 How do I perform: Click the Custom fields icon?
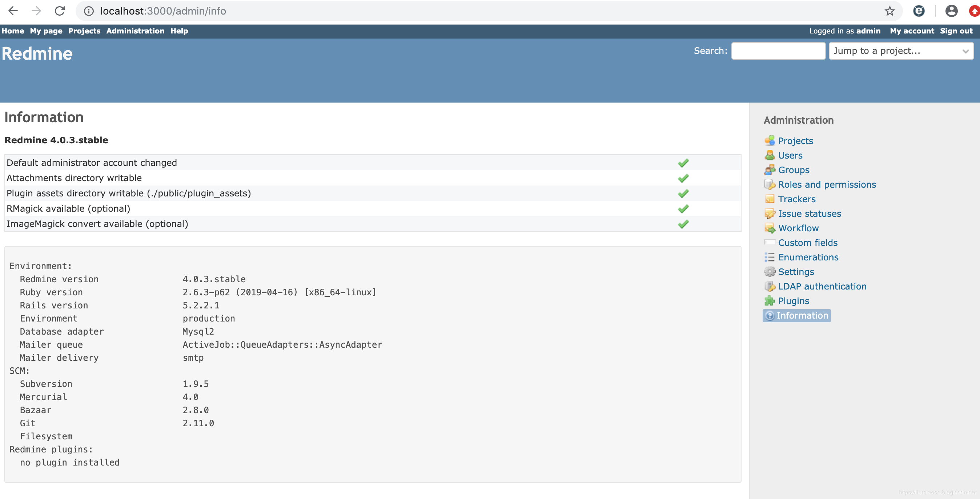tap(769, 243)
